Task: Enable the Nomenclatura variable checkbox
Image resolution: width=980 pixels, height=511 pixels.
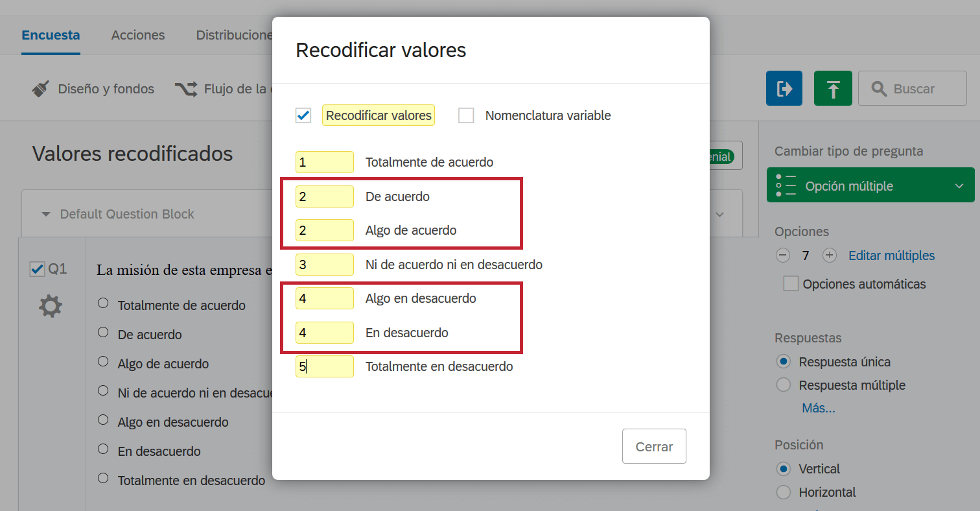Action: 465,115
